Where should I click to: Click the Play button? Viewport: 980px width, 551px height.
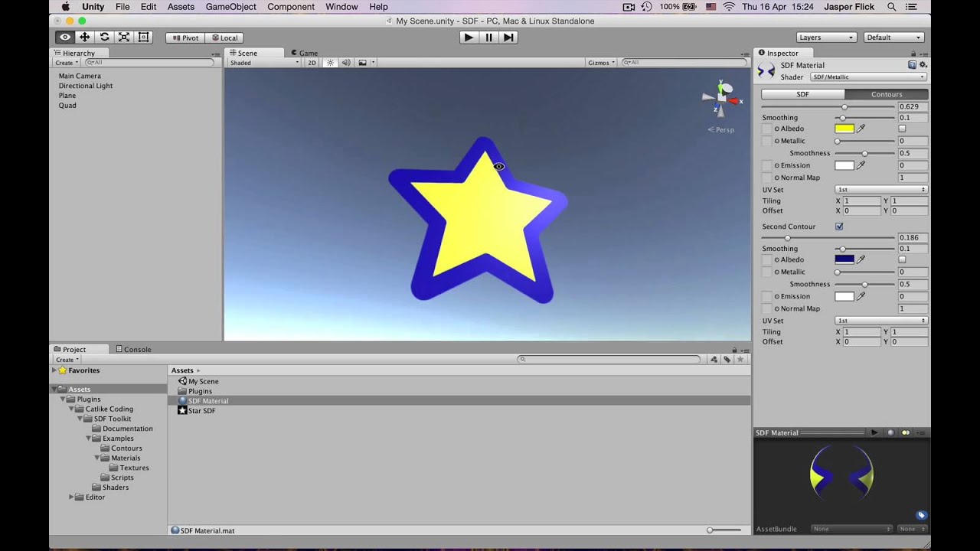[468, 36]
